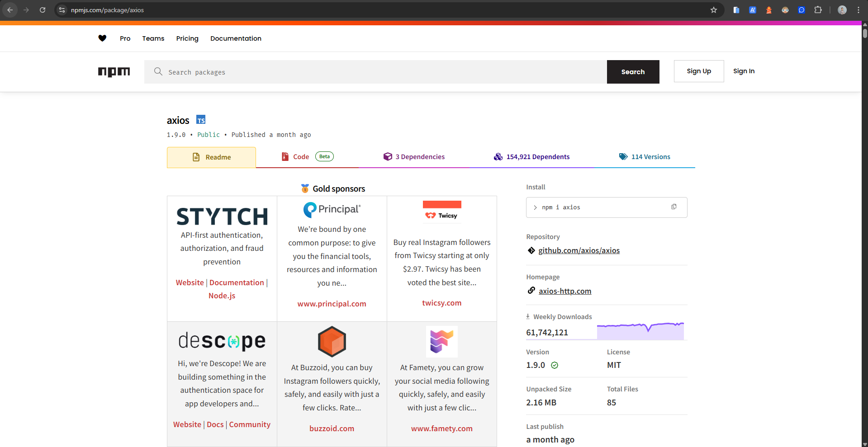Viewport: 868px width, 447px height.
Task: Click the browser back arrow
Action: click(10, 10)
